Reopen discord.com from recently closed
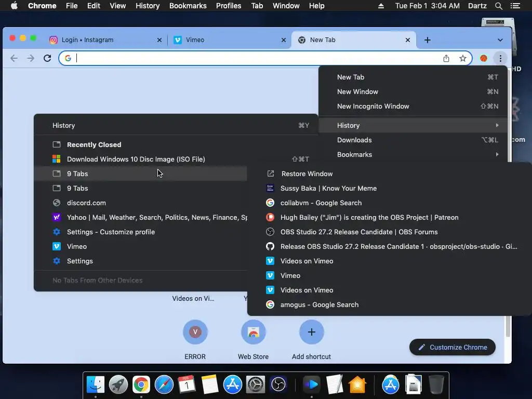The height and width of the screenshot is (399, 532). tap(140, 203)
